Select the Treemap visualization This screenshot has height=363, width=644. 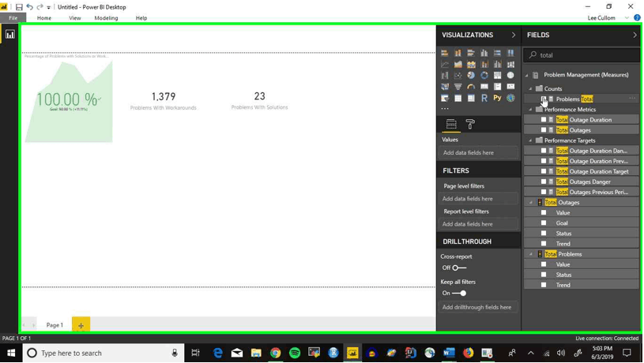point(497,76)
